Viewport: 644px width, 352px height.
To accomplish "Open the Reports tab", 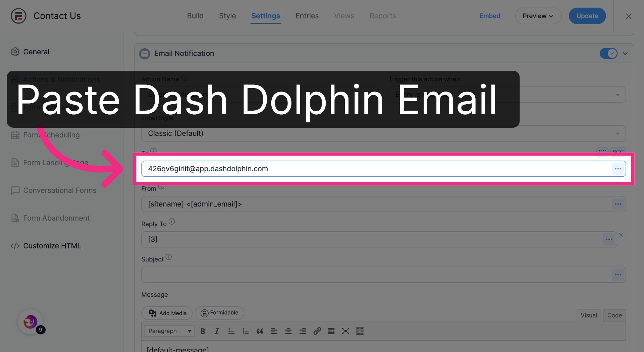I will coord(383,16).
